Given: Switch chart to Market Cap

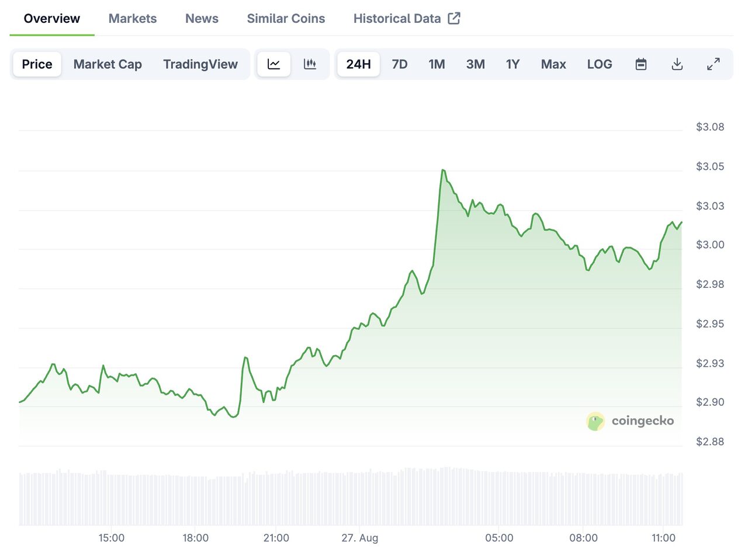Looking at the screenshot, I should click(x=108, y=64).
